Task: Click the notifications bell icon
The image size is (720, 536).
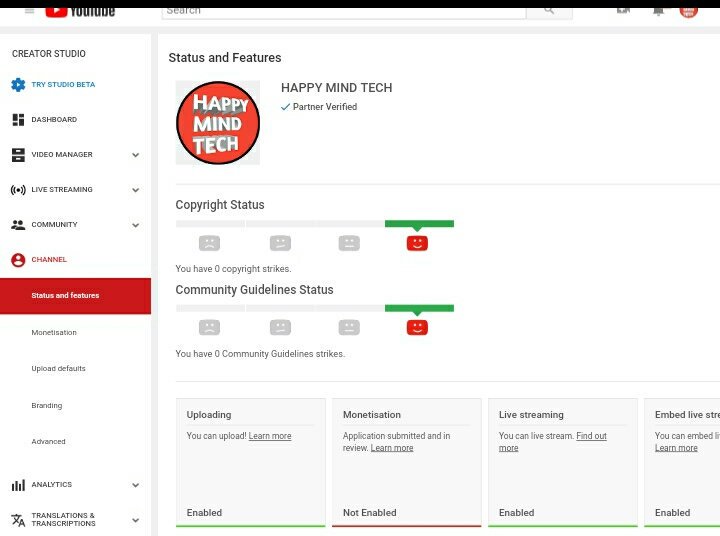Action: [x=658, y=11]
